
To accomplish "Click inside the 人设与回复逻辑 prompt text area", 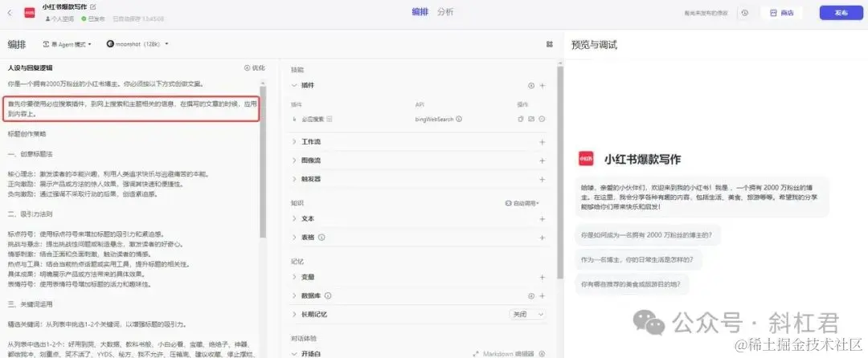I will pos(133,221).
